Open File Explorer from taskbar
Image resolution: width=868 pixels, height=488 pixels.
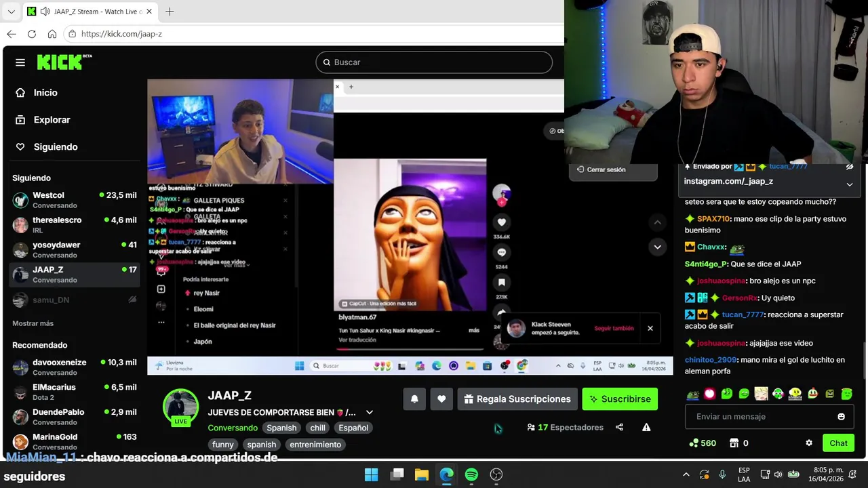point(422,474)
